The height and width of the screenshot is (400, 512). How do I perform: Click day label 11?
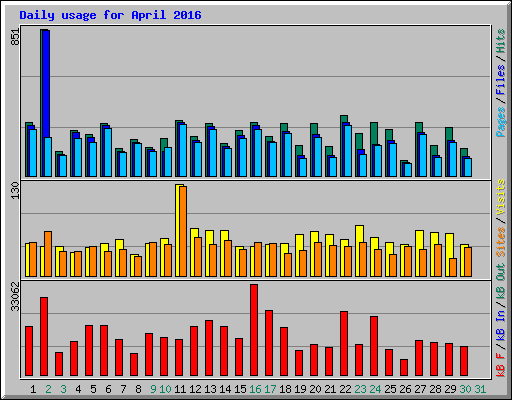click(x=180, y=389)
